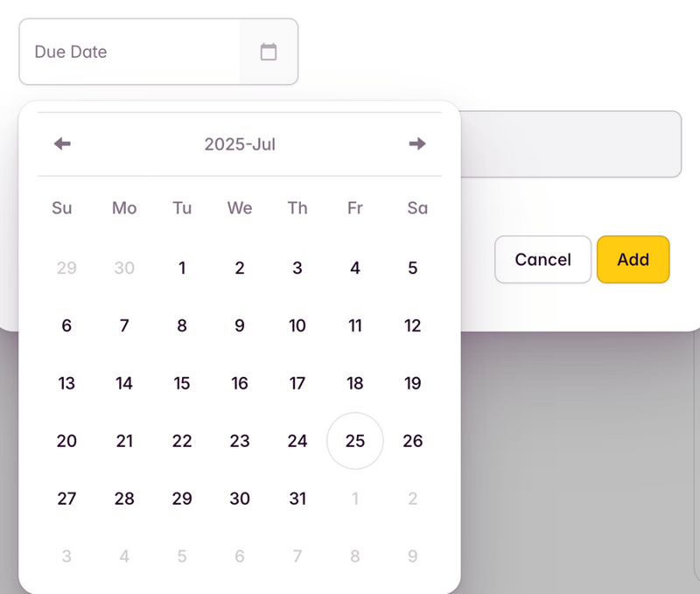Pick July 19 in the calendar
This screenshot has height=594, width=700.
pyautogui.click(x=412, y=383)
